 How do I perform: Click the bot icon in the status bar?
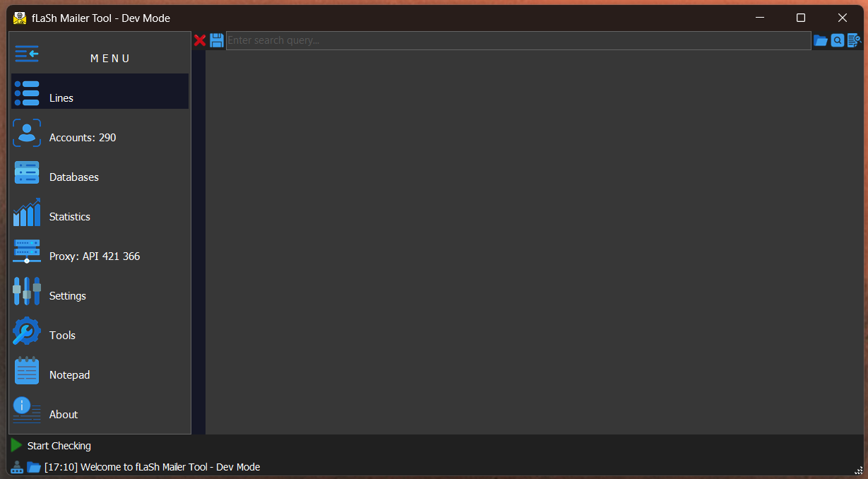pos(18,467)
